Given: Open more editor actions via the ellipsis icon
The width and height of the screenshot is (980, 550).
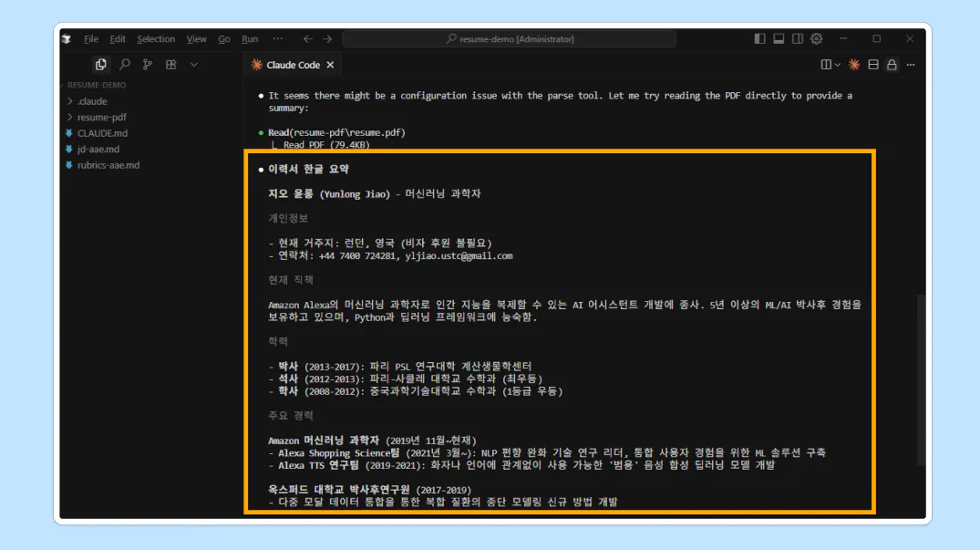Looking at the screenshot, I should (910, 64).
